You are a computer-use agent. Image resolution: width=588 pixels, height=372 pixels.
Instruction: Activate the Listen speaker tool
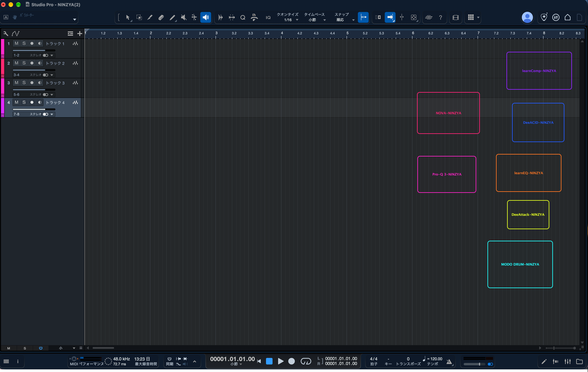tap(206, 17)
